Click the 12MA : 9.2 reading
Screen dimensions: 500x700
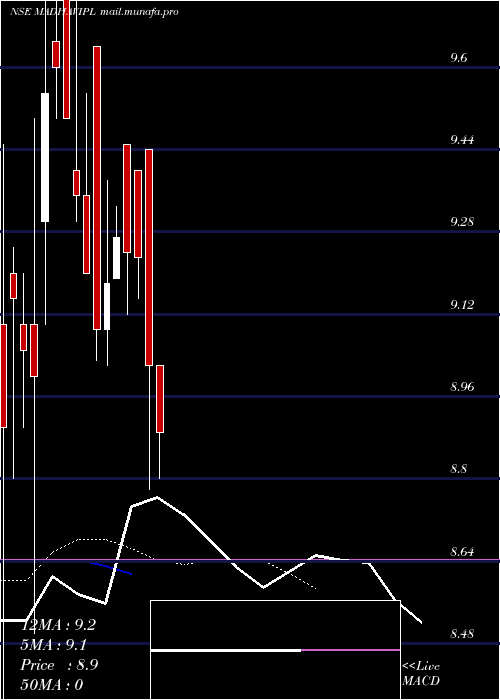point(58,625)
